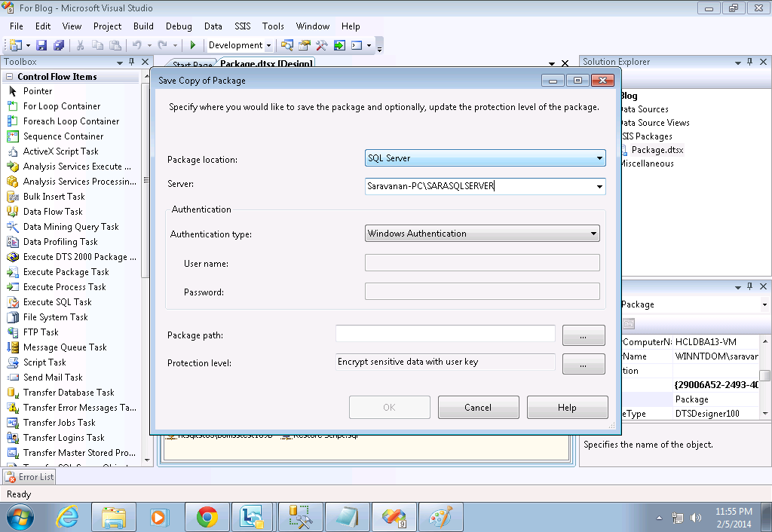This screenshot has width=772, height=532.
Task: Start debugging with the green play icon
Action: tap(192, 44)
